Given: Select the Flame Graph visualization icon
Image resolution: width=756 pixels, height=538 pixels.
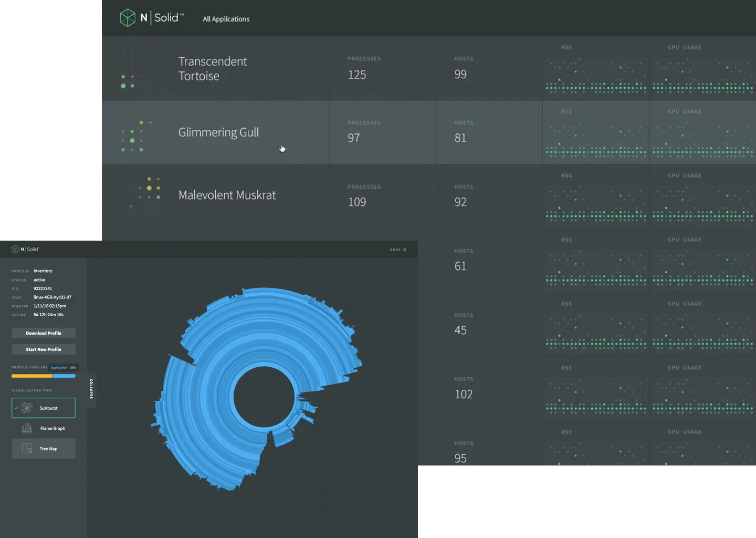Looking at the screenshot, I should [x=27, y=428].
